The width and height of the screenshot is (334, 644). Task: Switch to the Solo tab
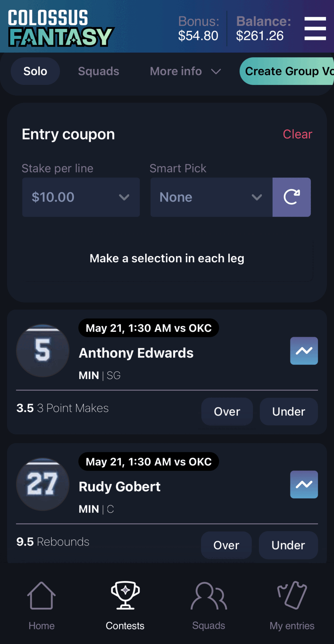[35, 71]
